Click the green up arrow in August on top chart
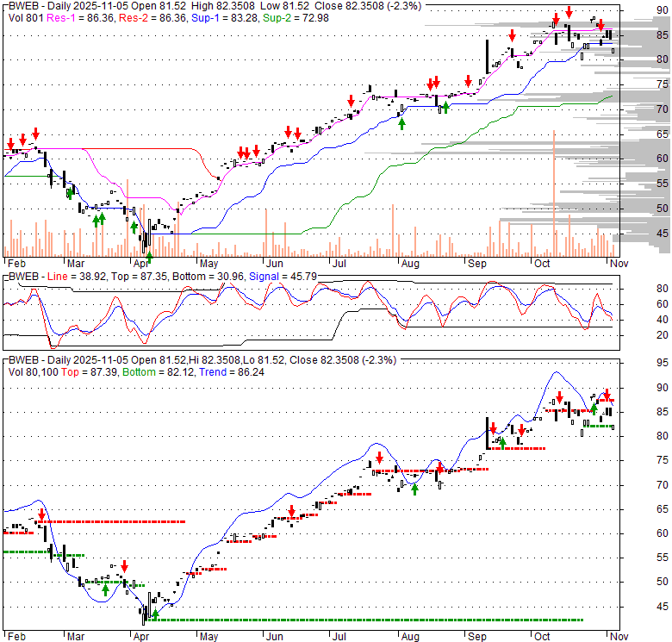Viewport: 672px width, 642px height. pos(402,123)
